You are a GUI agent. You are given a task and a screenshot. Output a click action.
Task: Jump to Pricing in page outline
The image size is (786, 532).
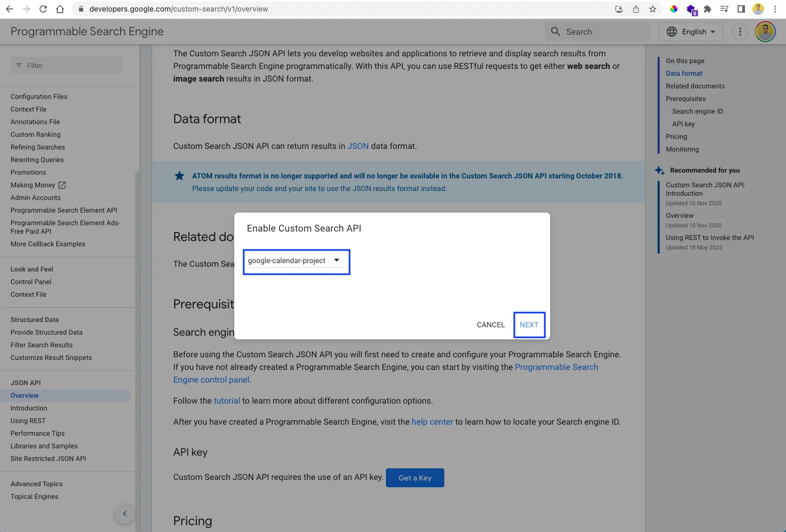(676, 137)
